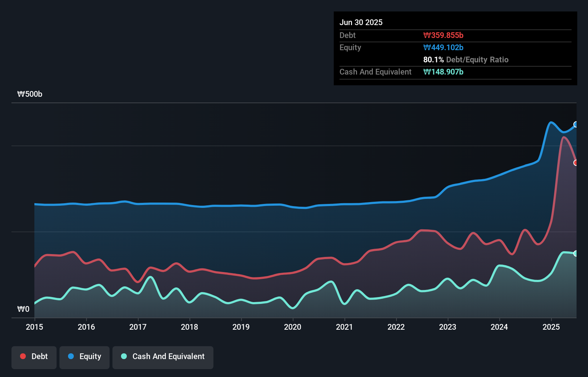Hide the Equity series via its legend
The image size is (588, 377).
(x=84, y=357)
